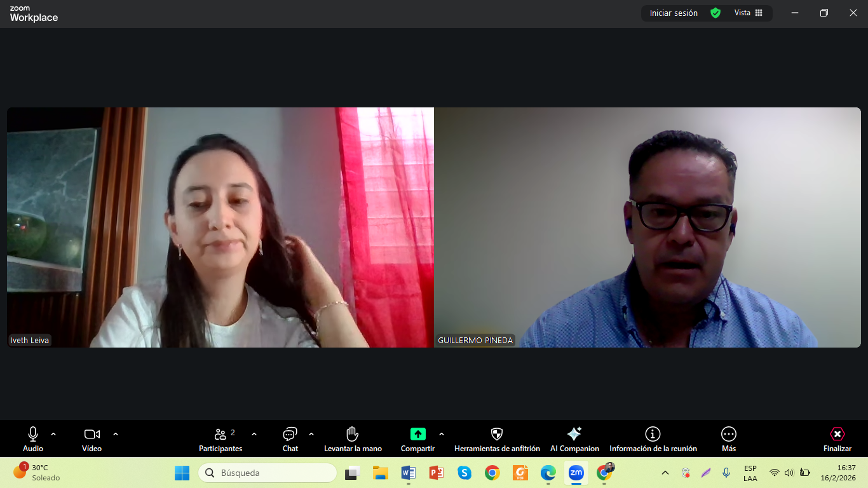Expand the arrow beside Participantes
This screenshot has width=868, height=488.
(254, 435)
